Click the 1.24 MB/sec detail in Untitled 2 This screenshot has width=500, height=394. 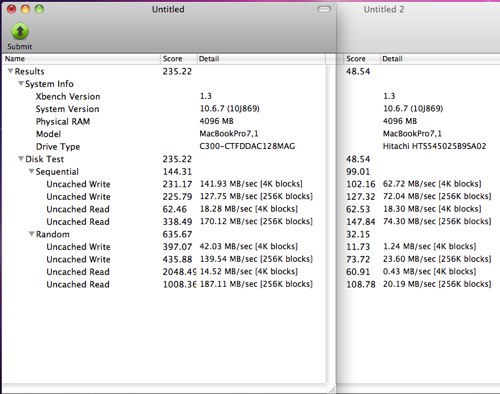click(x=429, y=247)
